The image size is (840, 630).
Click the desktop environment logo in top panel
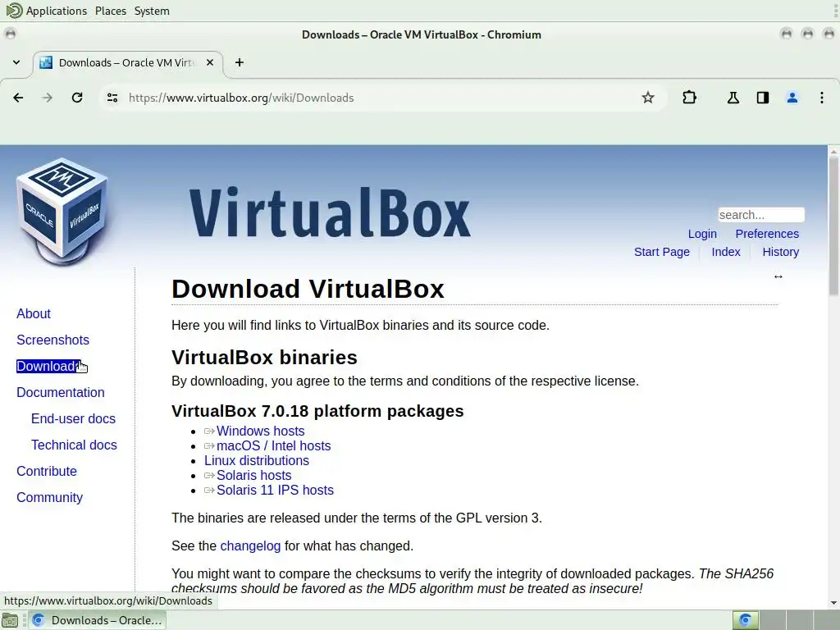coord(14,10)
